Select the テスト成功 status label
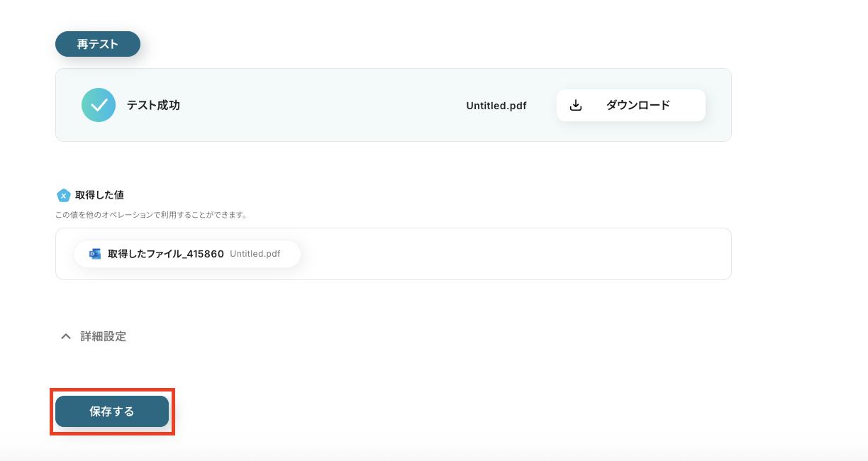The image size is (868, 461). coord(153,105)
